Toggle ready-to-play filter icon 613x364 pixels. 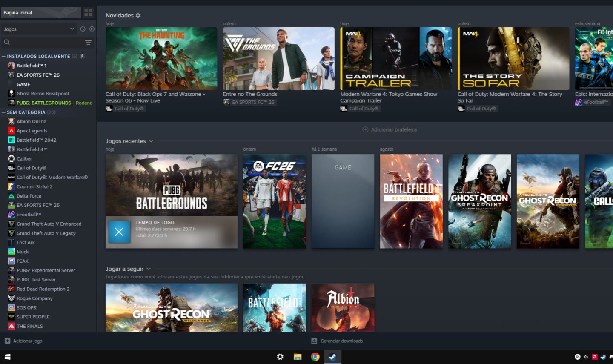[x=92, y=29]
